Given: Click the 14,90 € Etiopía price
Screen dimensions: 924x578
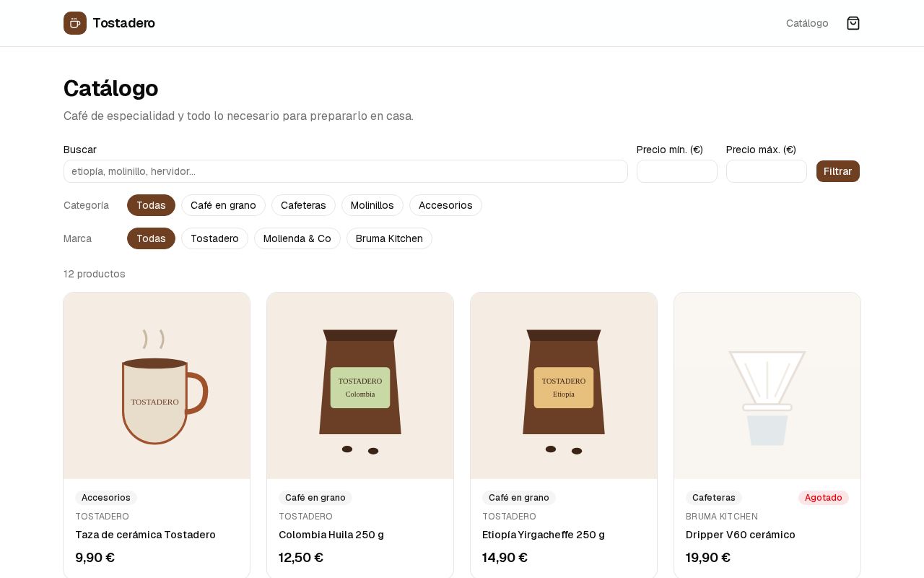Looking at the screenshot, I should tap(505, 558).
